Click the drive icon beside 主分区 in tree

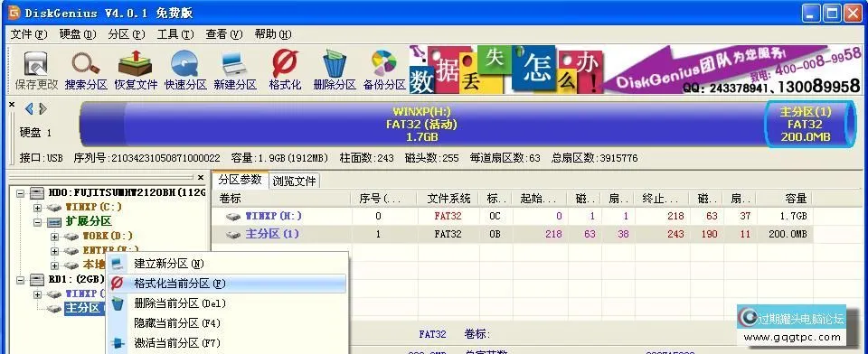54,308
